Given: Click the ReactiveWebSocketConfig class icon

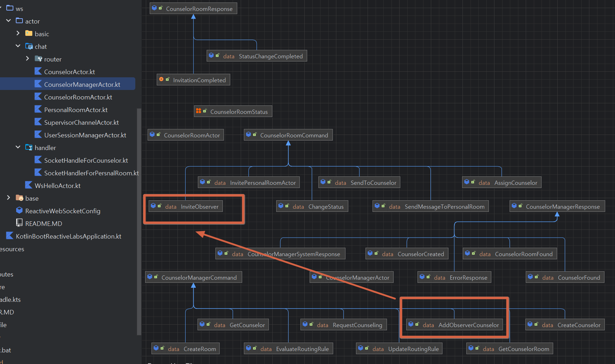Looking at the screenshot, I should 20,211.
